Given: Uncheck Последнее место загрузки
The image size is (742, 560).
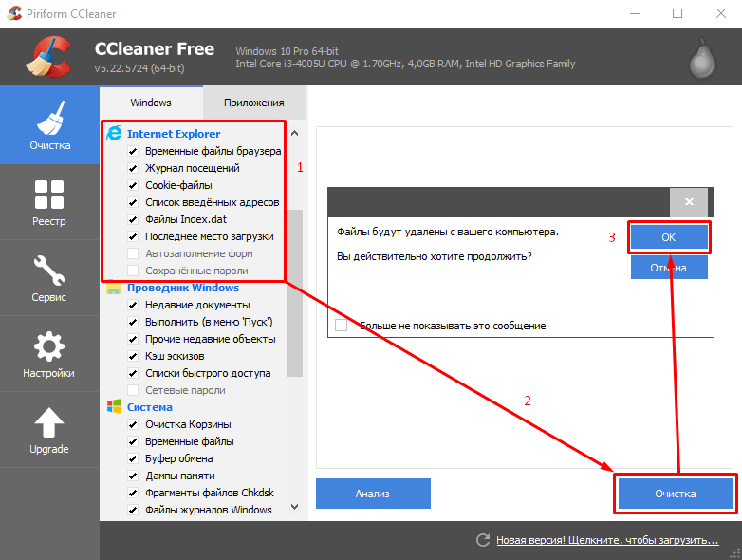Looking at the screenshot, I should click(133, 236).
